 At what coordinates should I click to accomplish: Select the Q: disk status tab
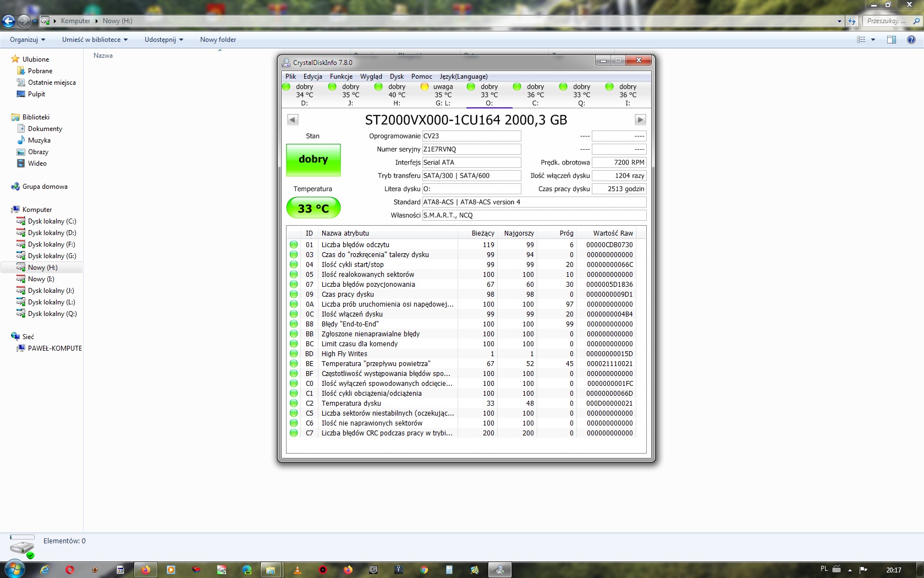(x=581, y=95)
